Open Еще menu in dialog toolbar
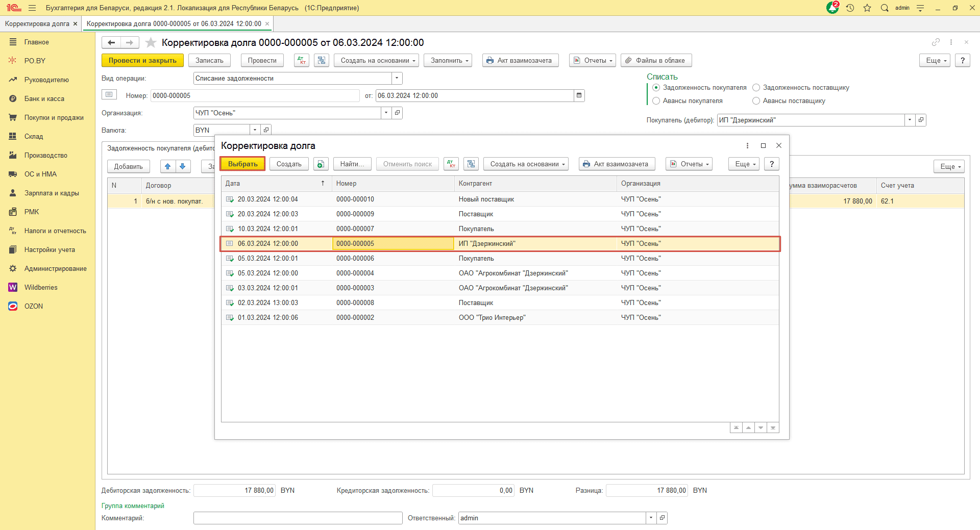The width and height of the screenshot is (980, 530). tap(744, 164)
